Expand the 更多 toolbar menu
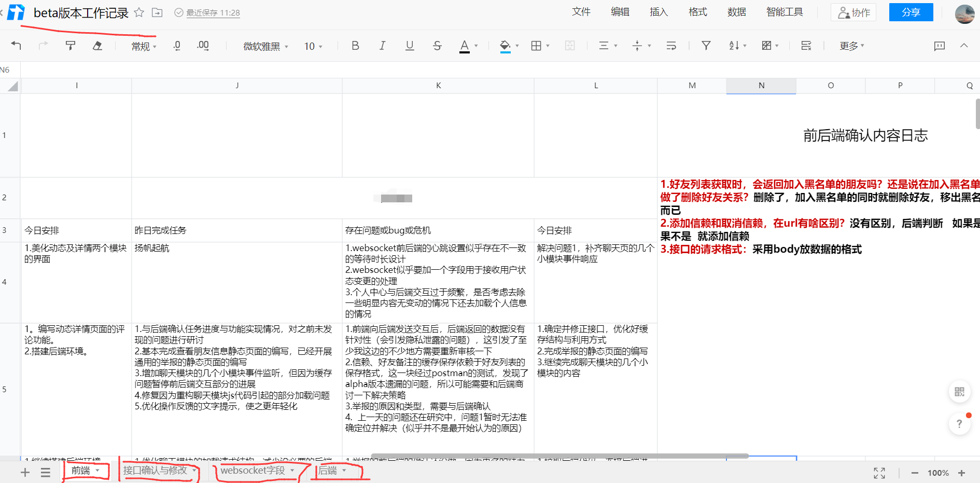Screen dimensions: 980x483 (x=852, y=46)
